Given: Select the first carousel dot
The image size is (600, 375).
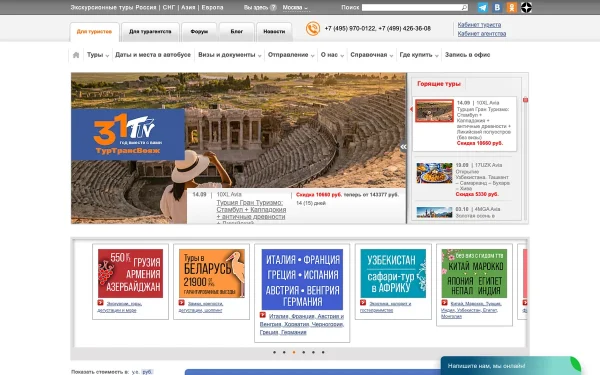Looking at the screenshot, I should click(x=274, y=352).
